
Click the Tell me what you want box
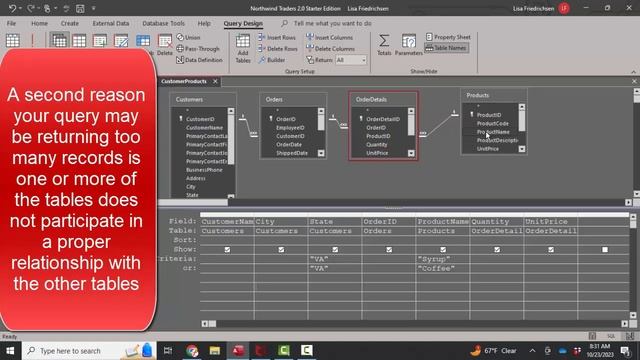click(333, 23)
